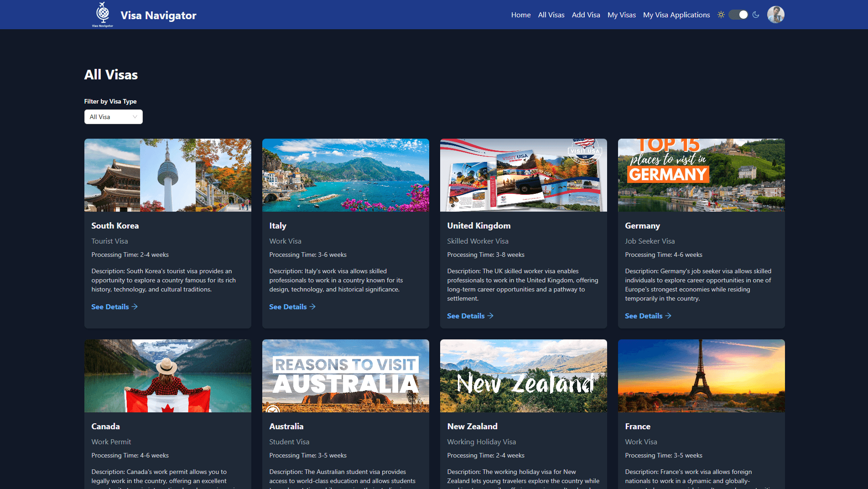Screen dimensions: 868x489
Task: See Details for the UK Skilled Worker Visa
Action: pos(466,316)
